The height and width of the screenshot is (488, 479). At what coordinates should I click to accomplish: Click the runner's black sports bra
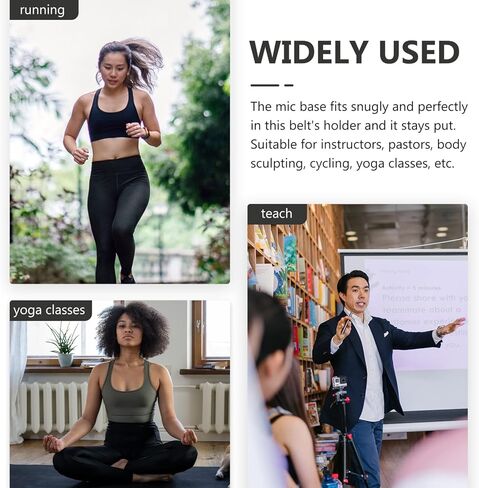click(114, 117)
